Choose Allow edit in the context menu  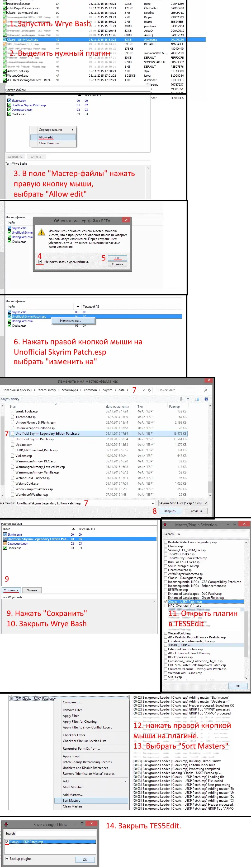pyautogui.click(x=46, y=137)
